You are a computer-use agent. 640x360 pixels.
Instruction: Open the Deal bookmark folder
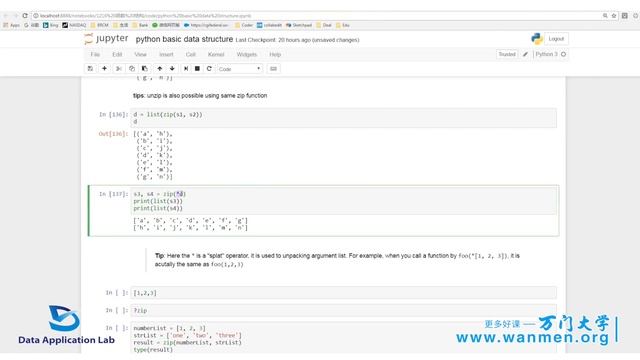click(324, 25)
